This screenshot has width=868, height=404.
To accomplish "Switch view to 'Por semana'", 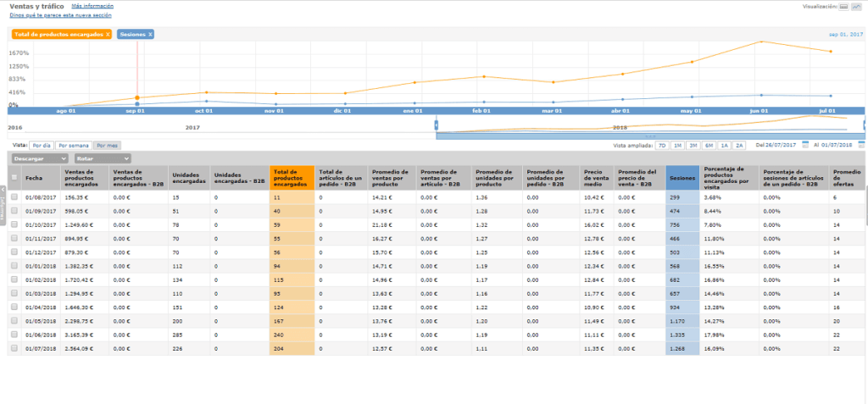I will 74,146.
